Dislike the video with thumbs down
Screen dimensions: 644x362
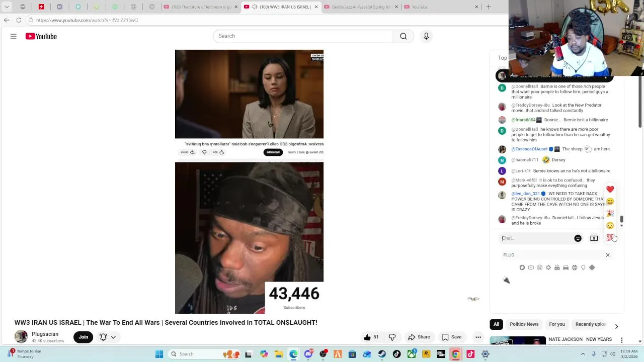pos(392,337)
